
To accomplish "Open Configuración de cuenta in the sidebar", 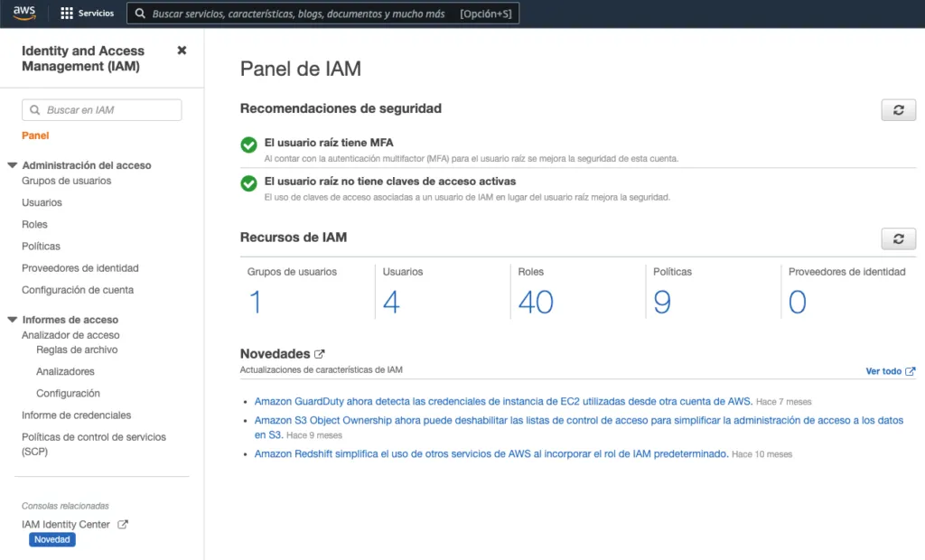I will tap(78, 290).
